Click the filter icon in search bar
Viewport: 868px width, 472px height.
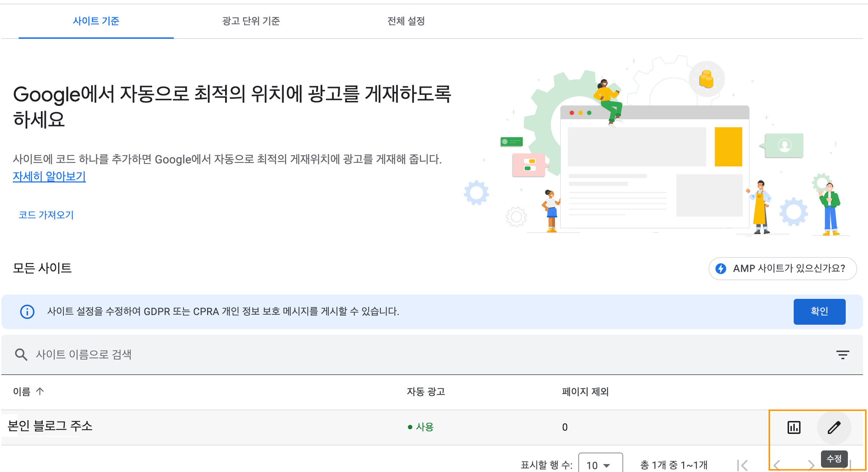point(844,355)
